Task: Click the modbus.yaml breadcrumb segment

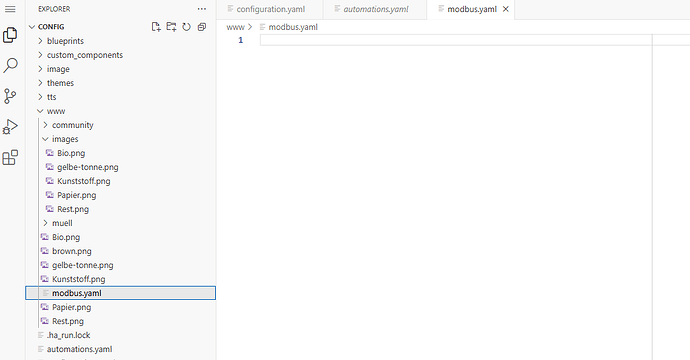Action: pos(293,27)
